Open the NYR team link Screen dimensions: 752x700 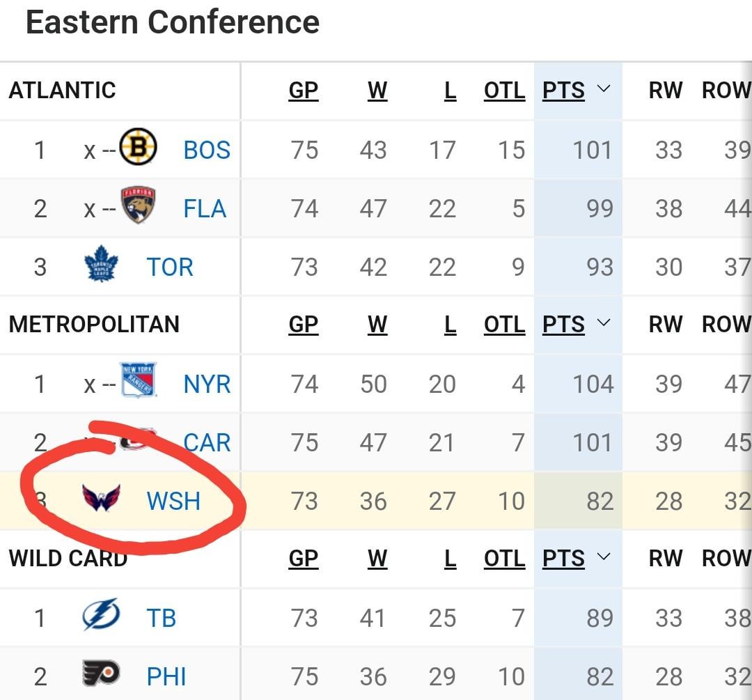coord(207,384)
